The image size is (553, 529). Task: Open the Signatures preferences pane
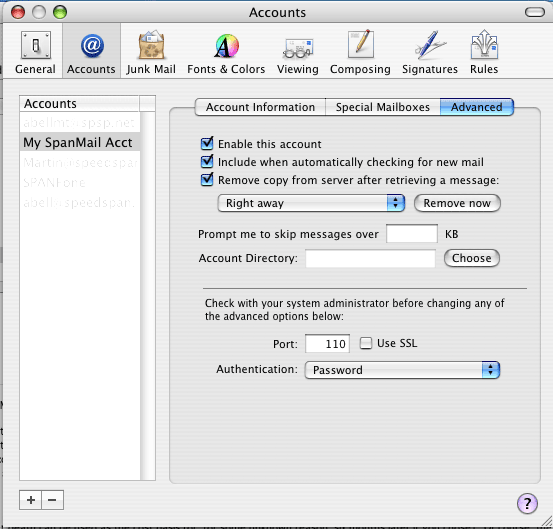coord(430,52)
